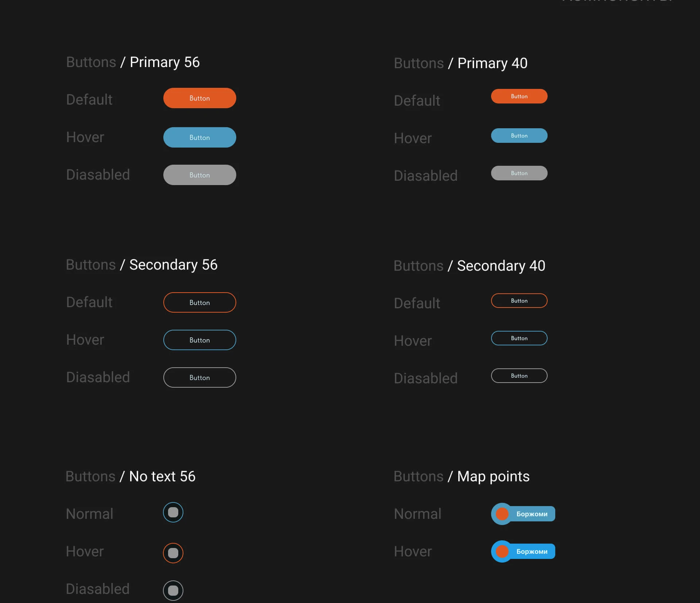Image resolution: width=700 pixels, height=603 pixels.
Task: Click the orange dot on Normal map point
Action: (502, 514)
